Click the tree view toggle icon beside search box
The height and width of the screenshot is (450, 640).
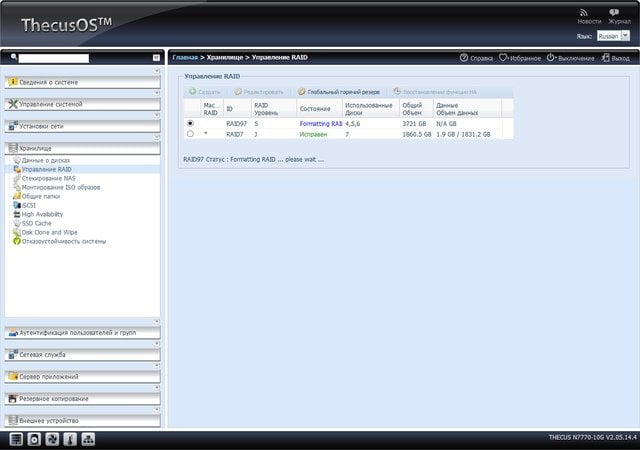pos(156,58)
